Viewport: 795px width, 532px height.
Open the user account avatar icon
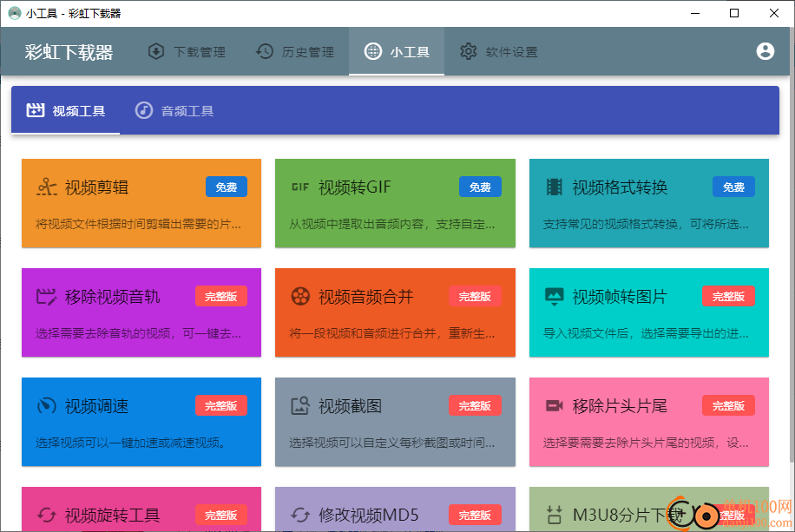pos(765,51)
